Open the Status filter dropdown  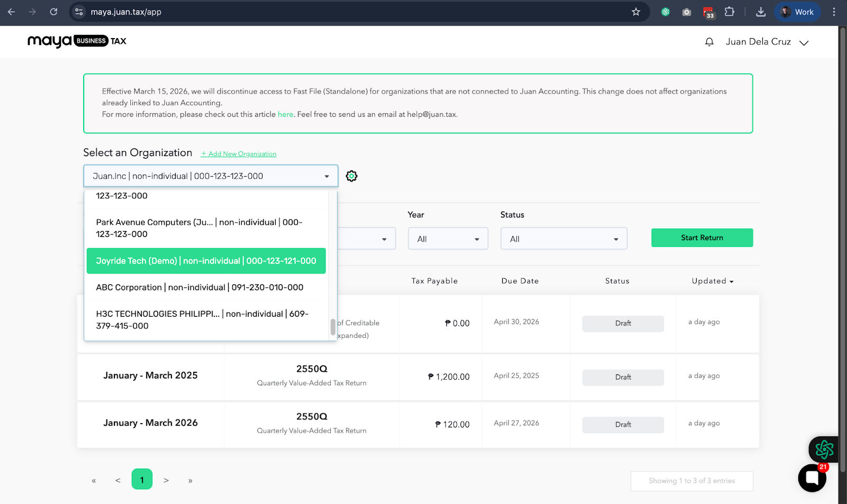point(564,239)
